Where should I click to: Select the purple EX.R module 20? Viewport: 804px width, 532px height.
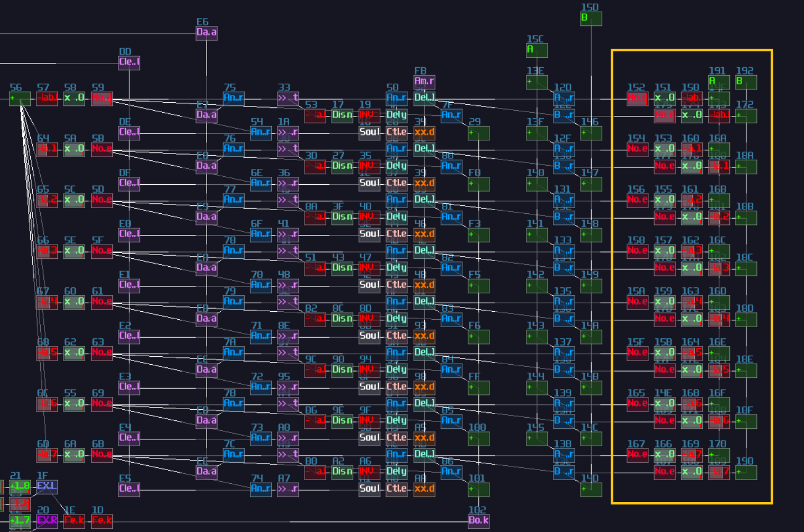(x=47, y=521)
